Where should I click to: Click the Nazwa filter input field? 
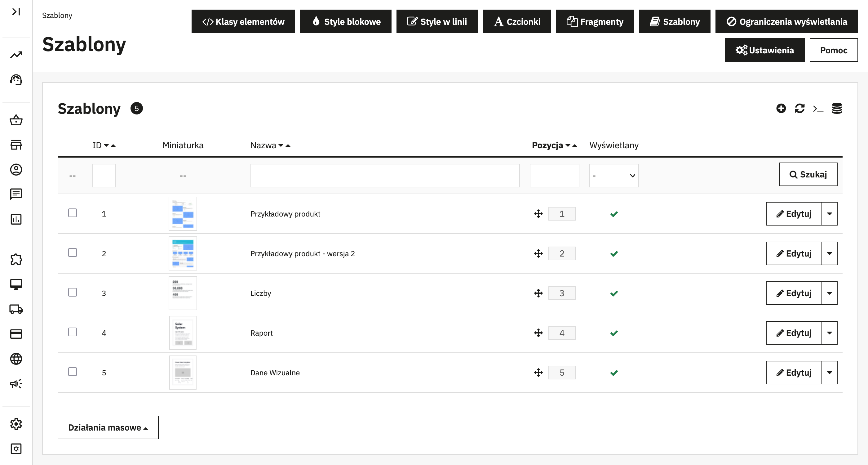[385, 175]
